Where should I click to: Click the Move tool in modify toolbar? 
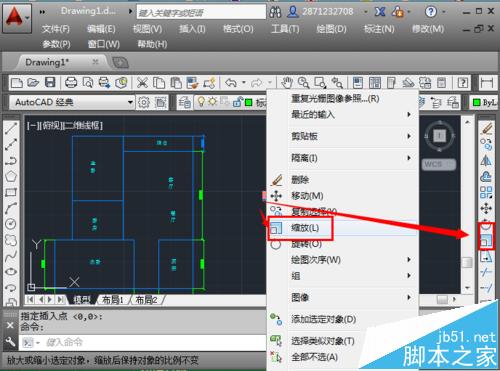point(486,209)
